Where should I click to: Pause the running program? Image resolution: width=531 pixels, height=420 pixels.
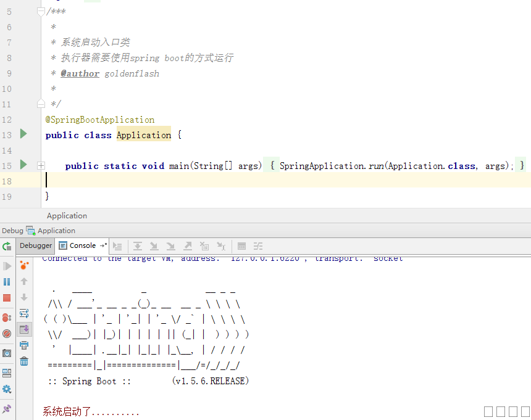click(x=7, y=282)
